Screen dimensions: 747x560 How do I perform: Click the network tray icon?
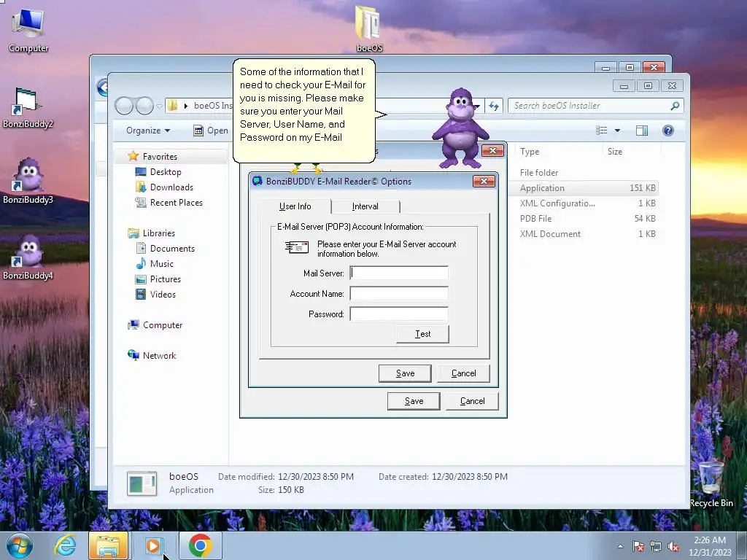tap(656, 546)
